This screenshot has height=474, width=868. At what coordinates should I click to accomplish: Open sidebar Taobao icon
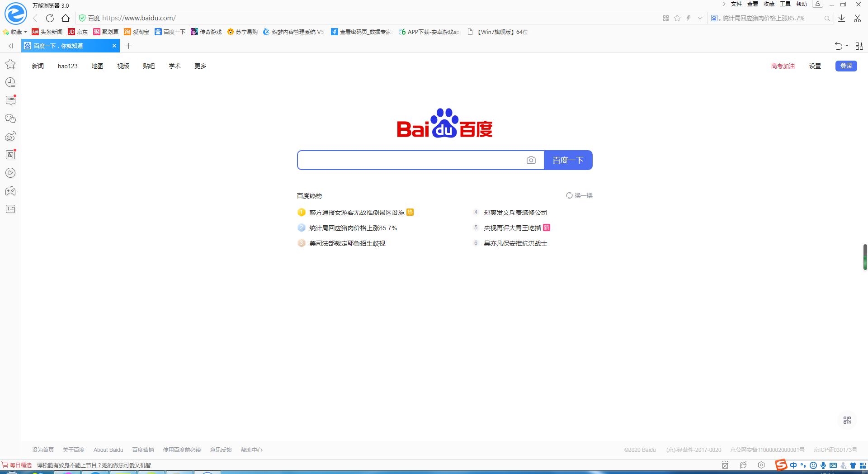pos(10,155)
